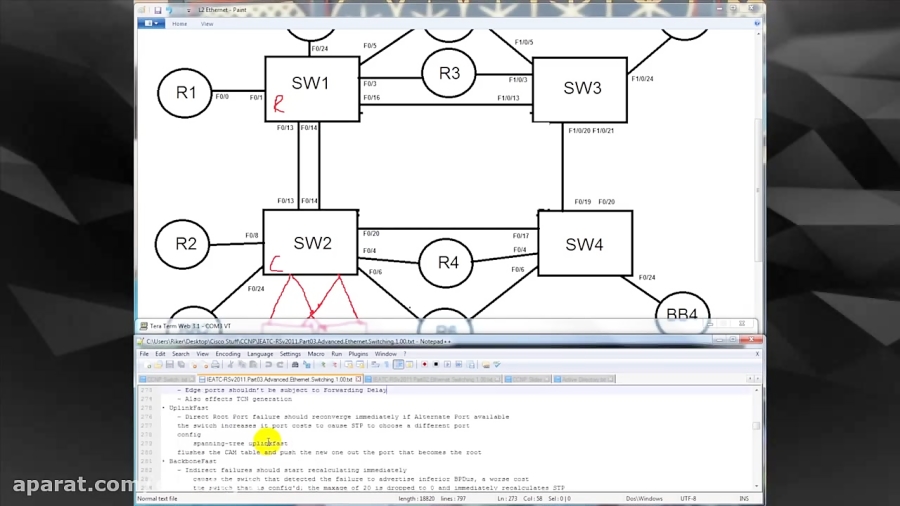This screenshot has height=506, width=900.
Task: Click the Start Recording macro red-dot icon
Action: [425, 365]
